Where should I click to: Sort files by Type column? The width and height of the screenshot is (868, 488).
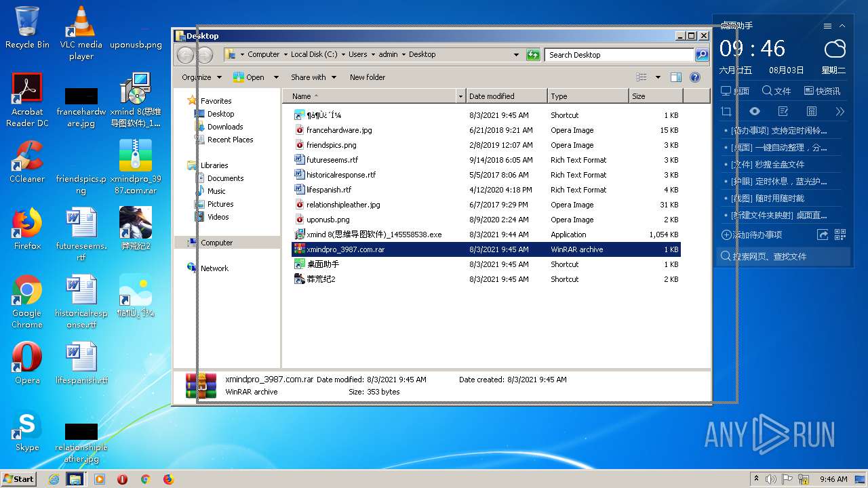[x=588, y=96]
